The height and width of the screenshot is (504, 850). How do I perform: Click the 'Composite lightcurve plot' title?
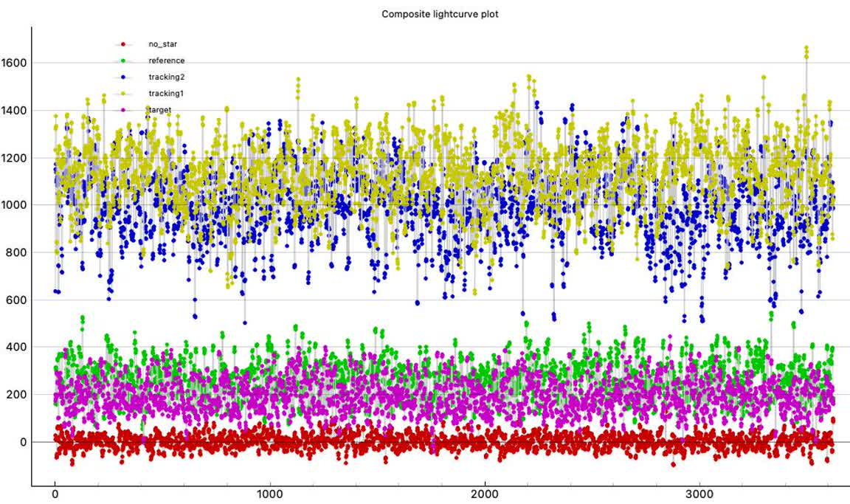[440, 14]
